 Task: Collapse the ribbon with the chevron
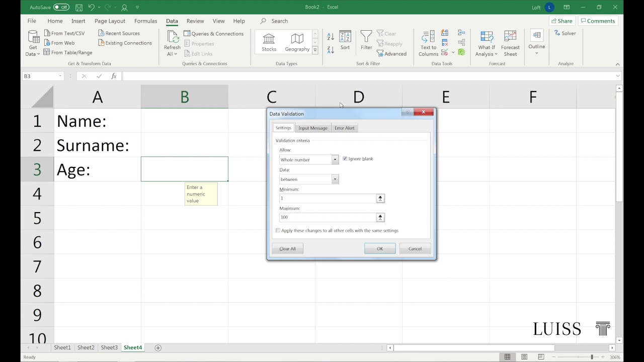click(x=618, y=64)
